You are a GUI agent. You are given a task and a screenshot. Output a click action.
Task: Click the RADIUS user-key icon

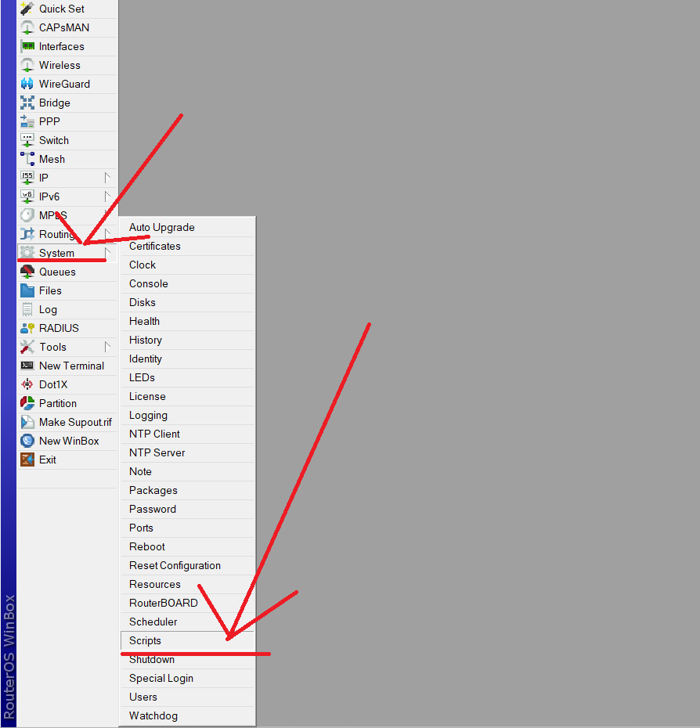pyautogui.click(x=27, y=328)
